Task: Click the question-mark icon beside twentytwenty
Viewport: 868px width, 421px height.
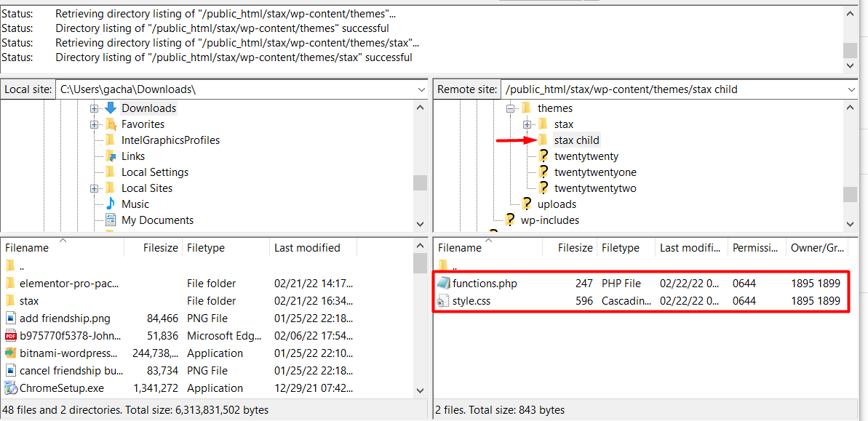Action: point(544,156)
